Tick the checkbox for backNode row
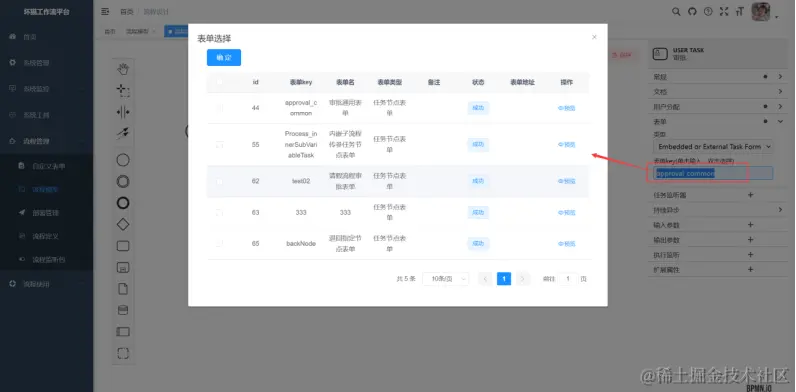796x392 pixels. coord(219,244)
